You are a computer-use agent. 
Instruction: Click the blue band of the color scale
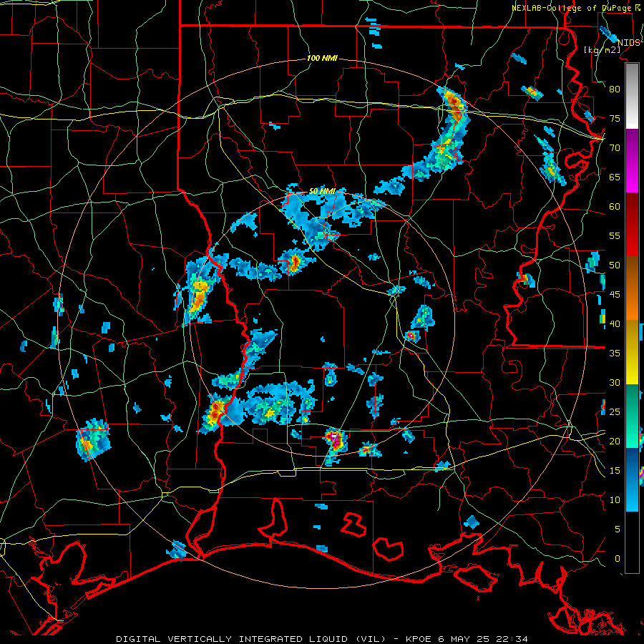(632, 479)
